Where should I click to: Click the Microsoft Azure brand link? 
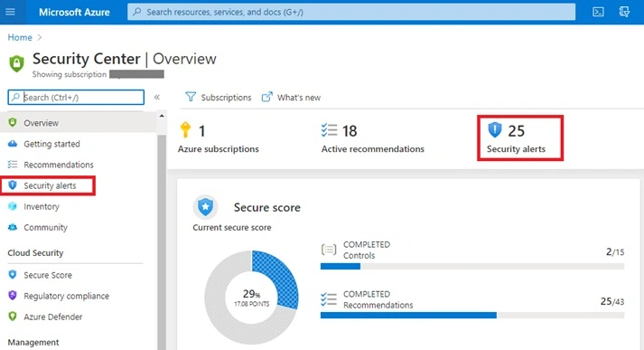[x=74, y=12]
